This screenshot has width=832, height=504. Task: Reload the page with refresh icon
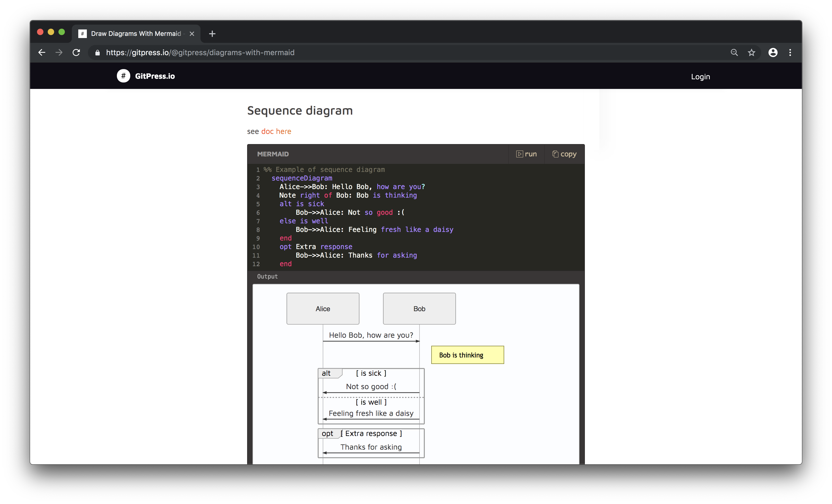point(76,53)
